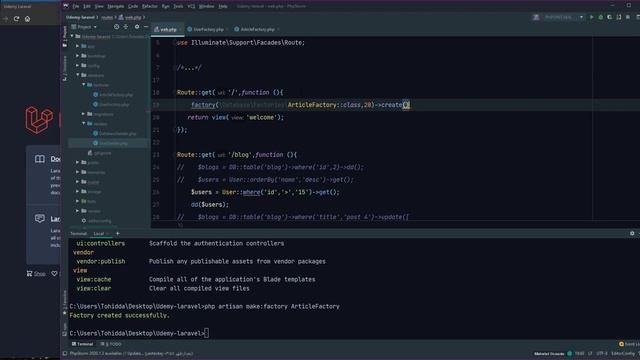This screenshot has width=640, height=360.
Task: Open the Refactor menu
Action: [149, 6]
